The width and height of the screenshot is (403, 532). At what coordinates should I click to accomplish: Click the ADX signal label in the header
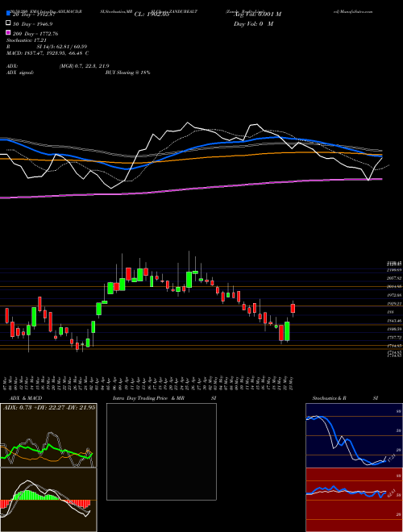[20, 73]
